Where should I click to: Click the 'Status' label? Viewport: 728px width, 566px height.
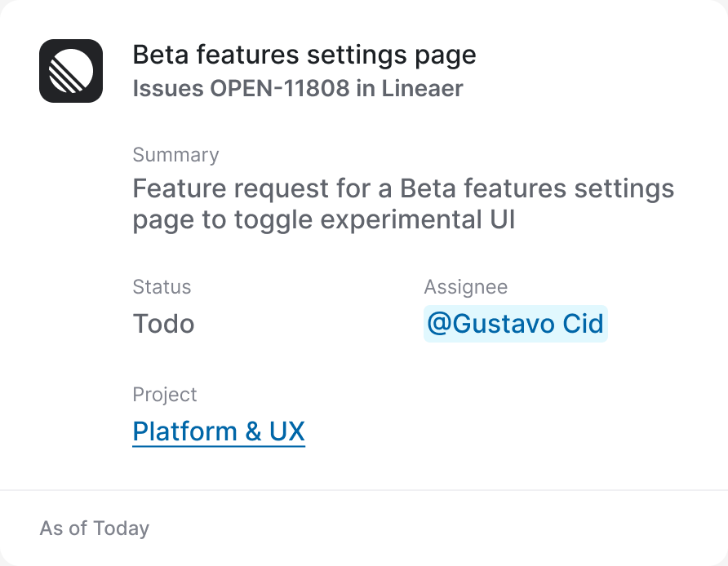pos(162,287)
